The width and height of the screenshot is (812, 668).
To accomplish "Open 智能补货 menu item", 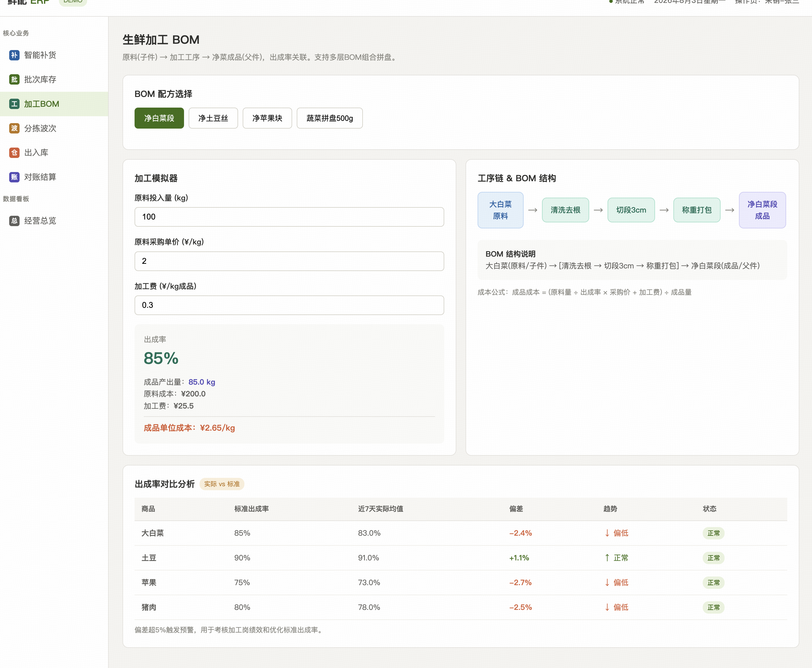I will click(54, 55).
